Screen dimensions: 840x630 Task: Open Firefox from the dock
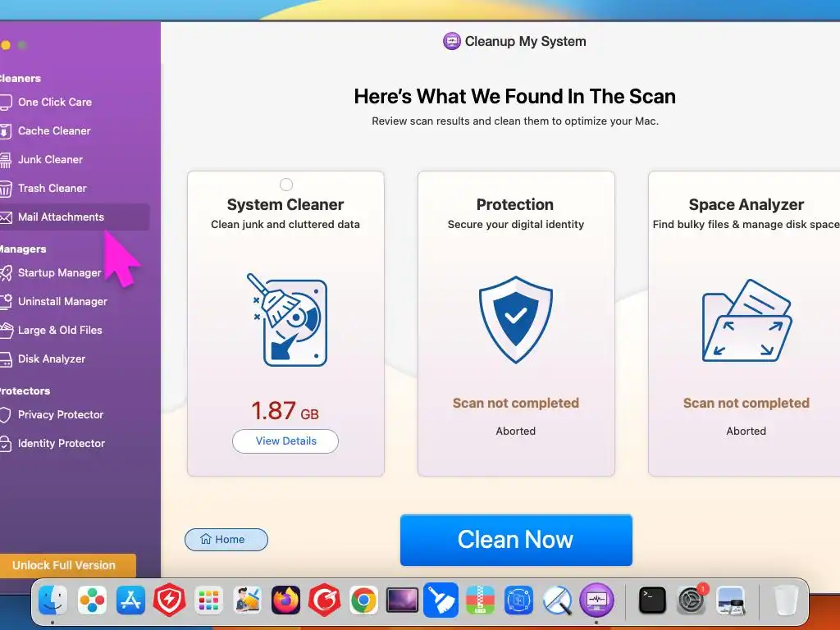(285, 600)
